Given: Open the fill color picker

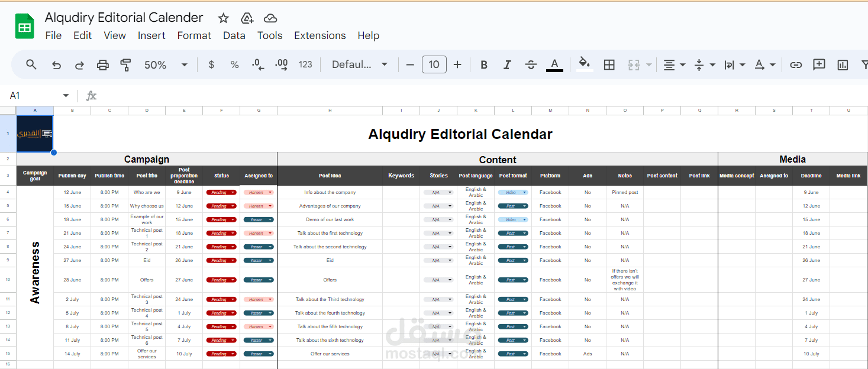Looking at the screenshot, I should (585, 64).
